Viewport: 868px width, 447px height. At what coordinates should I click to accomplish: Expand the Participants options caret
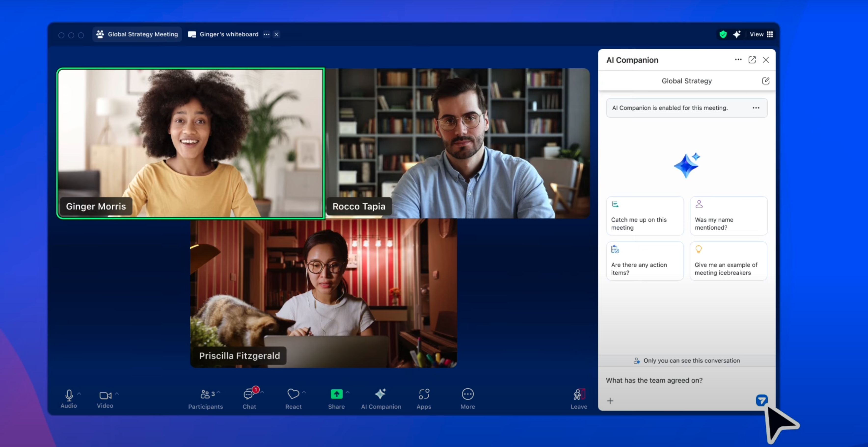(219, 393)
